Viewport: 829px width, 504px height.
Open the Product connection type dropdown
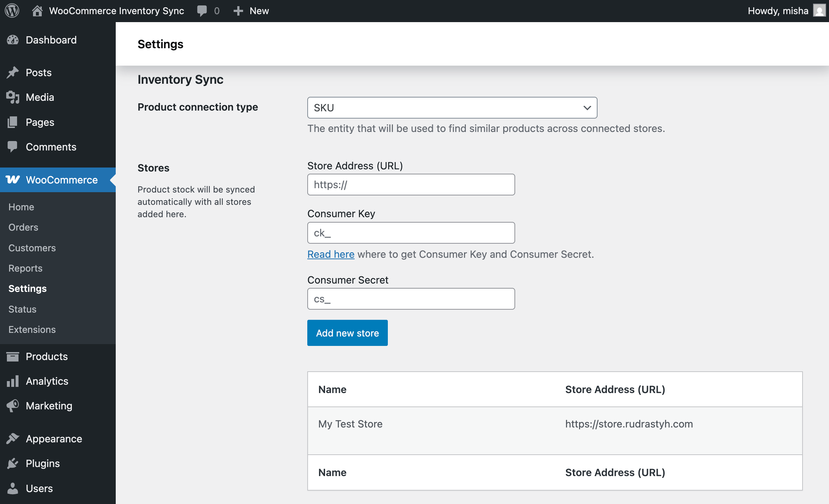[x=452, y=108]
